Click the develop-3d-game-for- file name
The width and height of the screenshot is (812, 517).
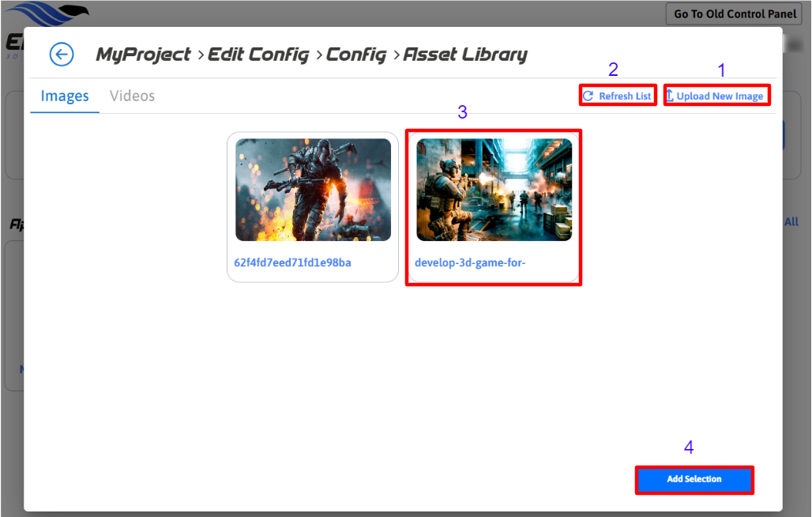pyautogui.click(x=470, y=262)
